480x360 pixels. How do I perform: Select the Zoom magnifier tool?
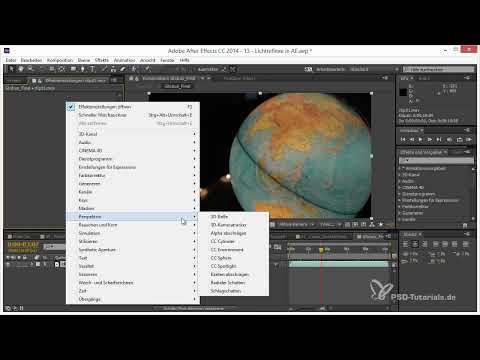(30, 69)
